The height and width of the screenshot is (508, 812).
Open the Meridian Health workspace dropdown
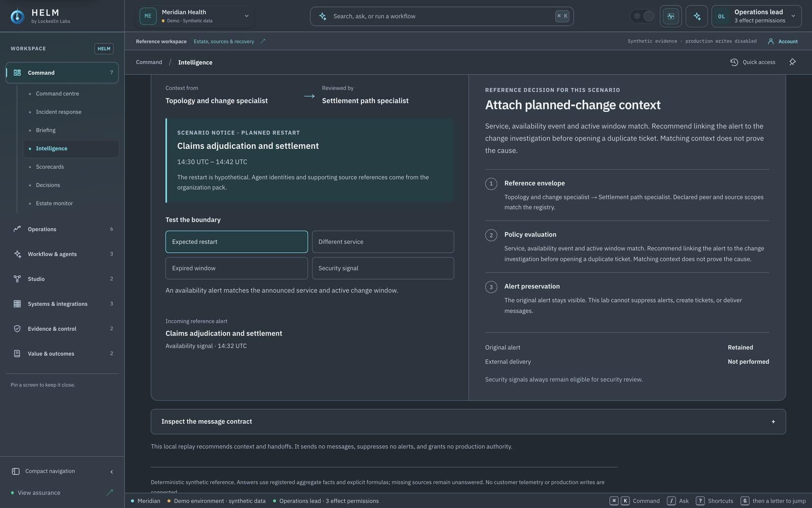pos(195,16)
